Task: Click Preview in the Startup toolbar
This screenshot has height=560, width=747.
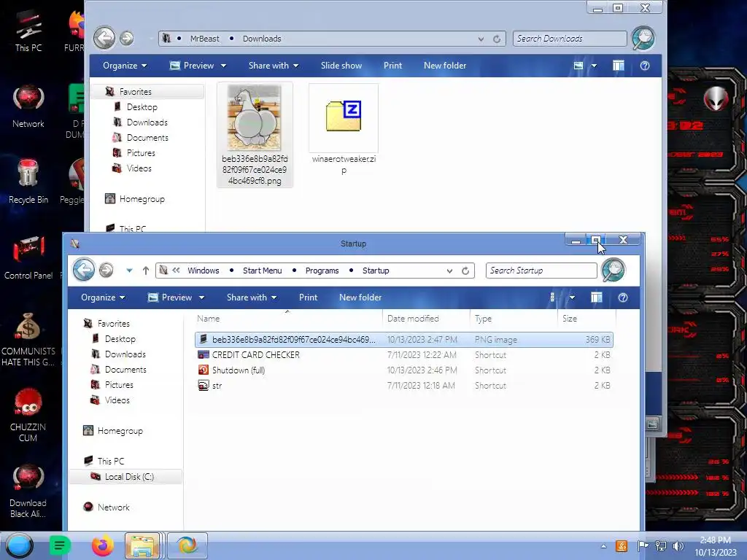Action: tap(170, 297)
